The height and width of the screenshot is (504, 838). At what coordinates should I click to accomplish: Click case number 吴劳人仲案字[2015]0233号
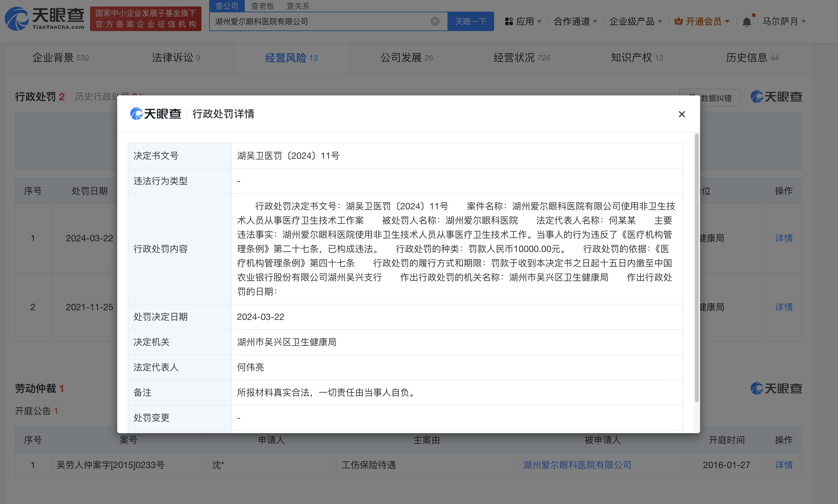point(110,465)
